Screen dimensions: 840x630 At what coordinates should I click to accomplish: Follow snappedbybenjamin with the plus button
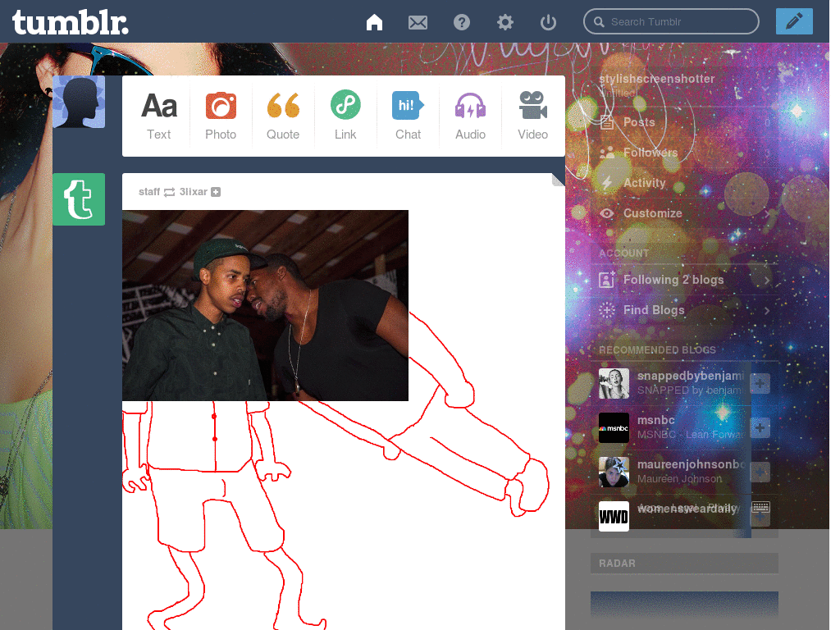pyautogui.click(x=760, y=383)
